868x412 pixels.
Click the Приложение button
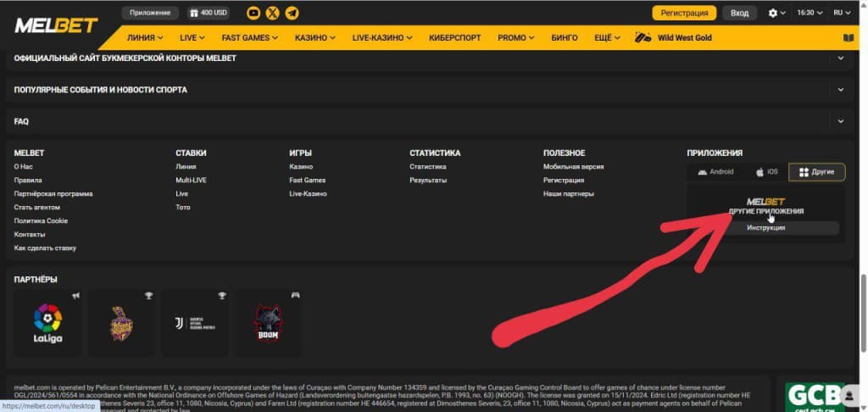point(150,13)
